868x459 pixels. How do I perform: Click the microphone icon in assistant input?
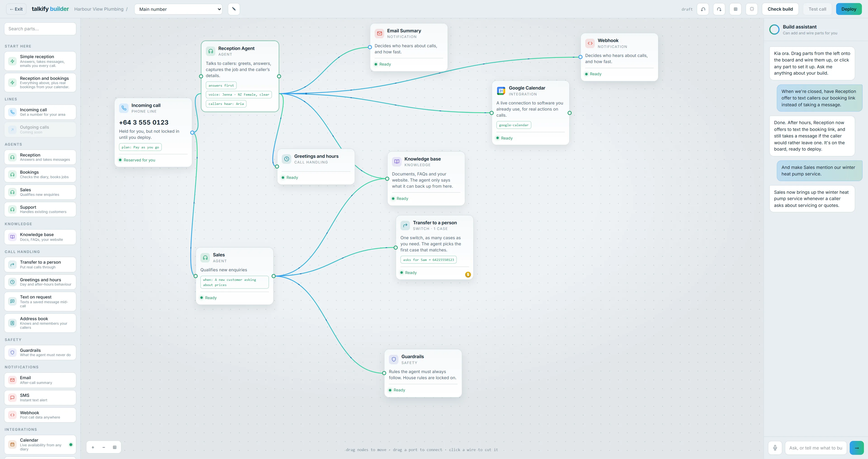pyautogui.click(x=775, y=448)
